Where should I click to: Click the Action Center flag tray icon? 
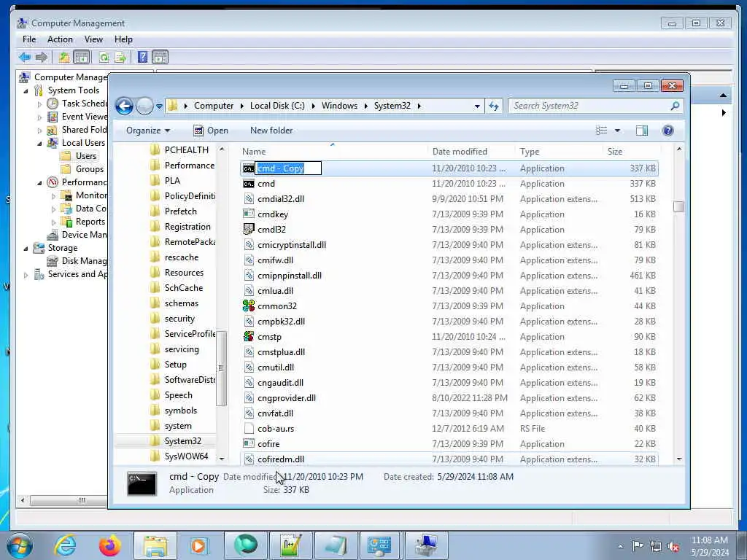(x=638, y=546)
